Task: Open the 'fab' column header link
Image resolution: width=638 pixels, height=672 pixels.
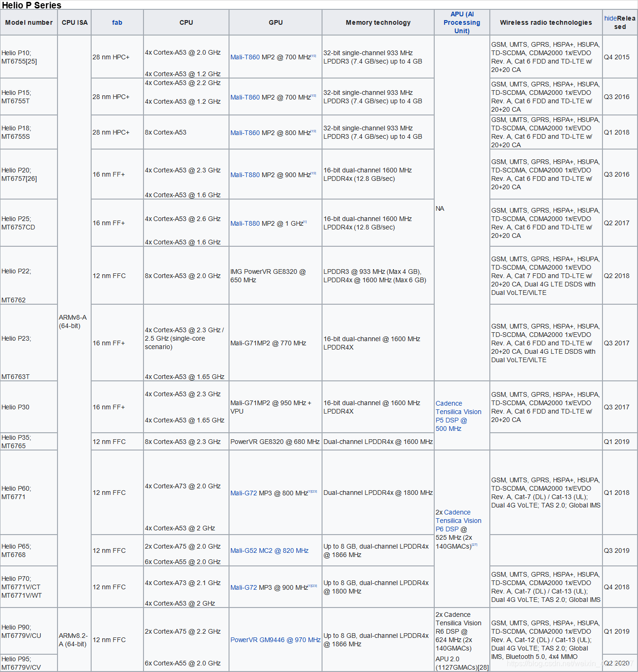Action: 117,22
